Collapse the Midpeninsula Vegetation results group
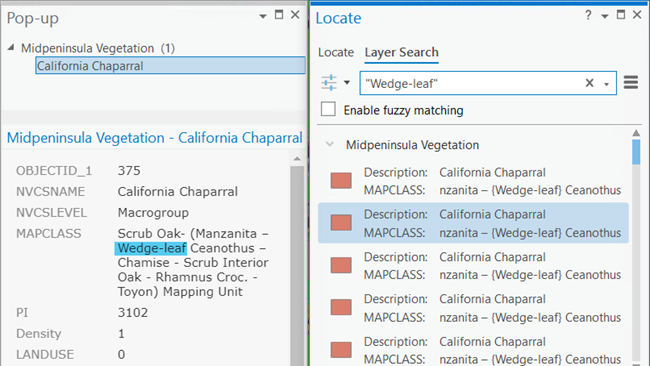The image size is (650, 366). tap(330, 145)
